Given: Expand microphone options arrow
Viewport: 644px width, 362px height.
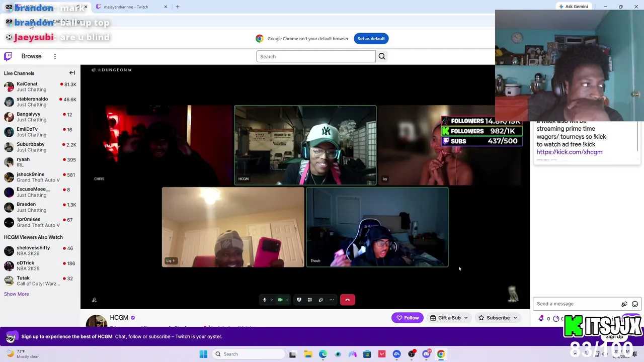Looking at the screenshot, I should point(272,300).
